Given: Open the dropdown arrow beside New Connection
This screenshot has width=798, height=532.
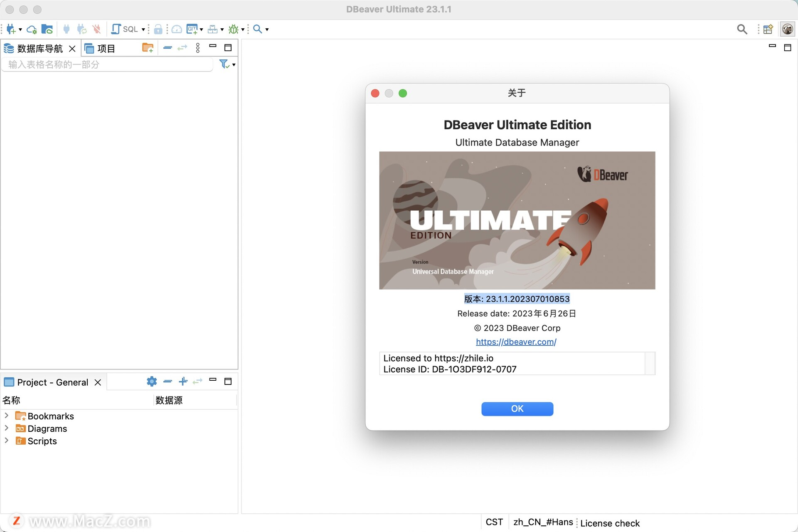Looking at the screenshot, I should click(x=20, y=30).
